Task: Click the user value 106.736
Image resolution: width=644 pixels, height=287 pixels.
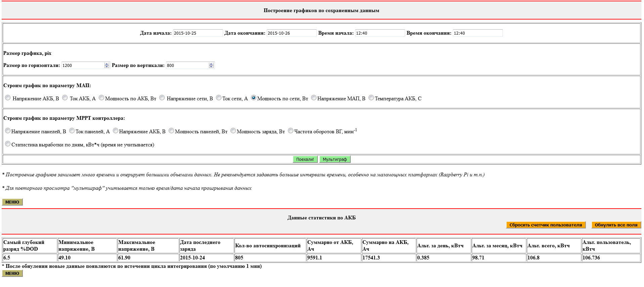Action: [591, 258]
